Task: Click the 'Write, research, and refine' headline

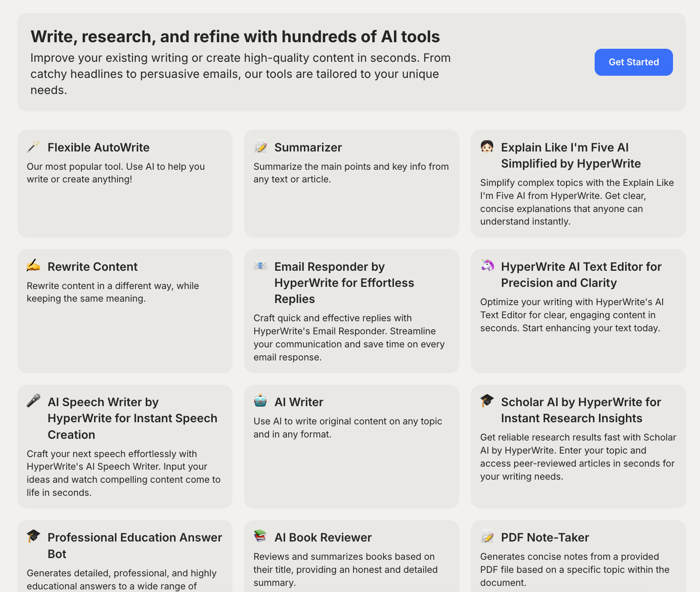Action: click(235, 37)
